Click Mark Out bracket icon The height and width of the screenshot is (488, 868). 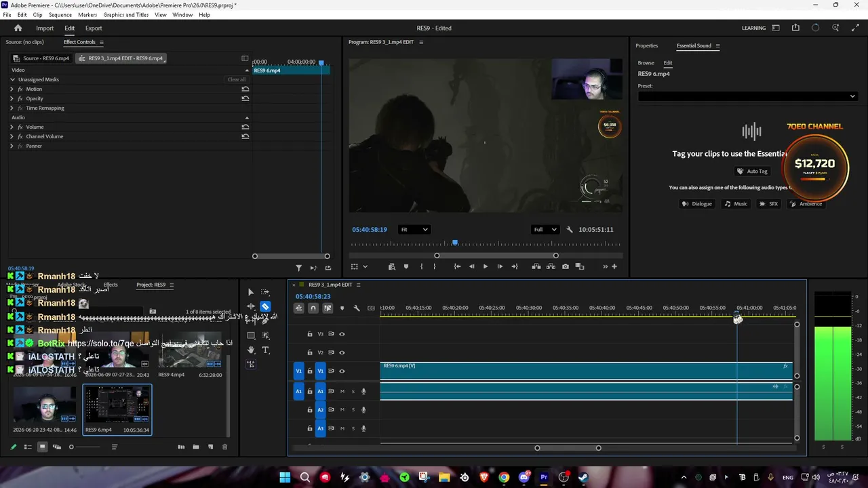[435, 266]
